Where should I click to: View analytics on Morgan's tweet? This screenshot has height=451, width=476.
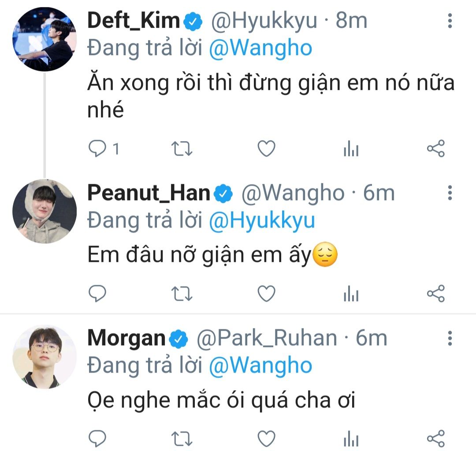tap(351, 439)
